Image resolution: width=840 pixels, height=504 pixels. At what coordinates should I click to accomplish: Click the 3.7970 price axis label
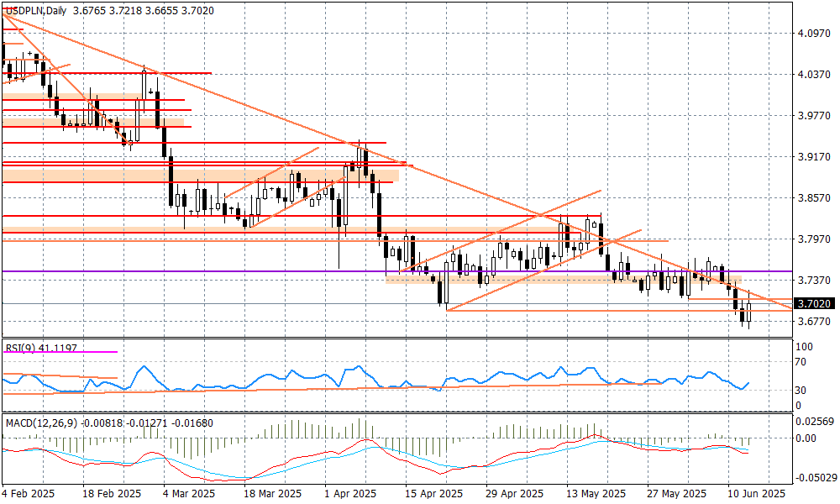814,239
